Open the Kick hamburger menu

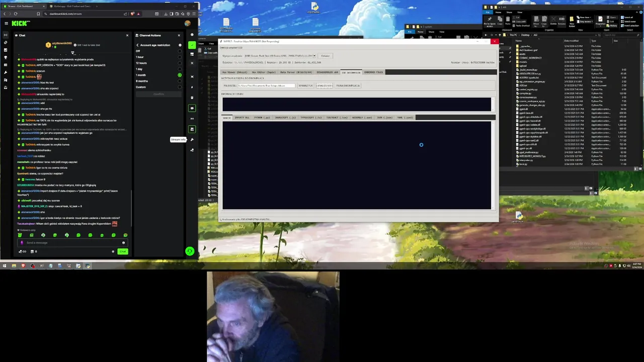point(6,23)
